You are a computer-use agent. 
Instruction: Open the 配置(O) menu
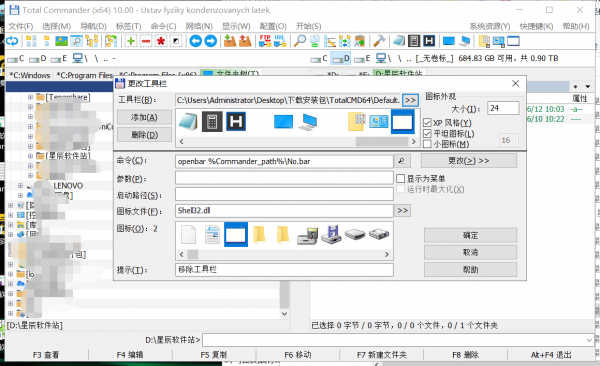pyautogui.click(x=273, y=26)
